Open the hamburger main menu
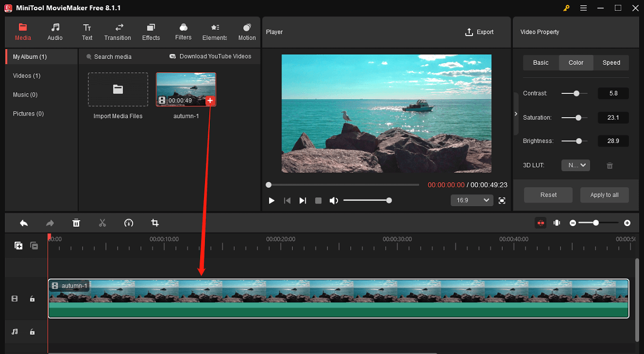This screenshot has width=644, height=354. 583,8
